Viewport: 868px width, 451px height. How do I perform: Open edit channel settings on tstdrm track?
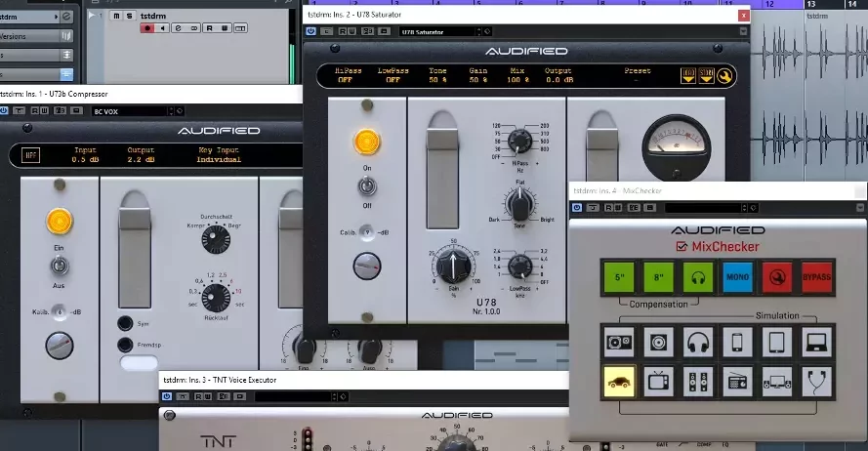179,28
